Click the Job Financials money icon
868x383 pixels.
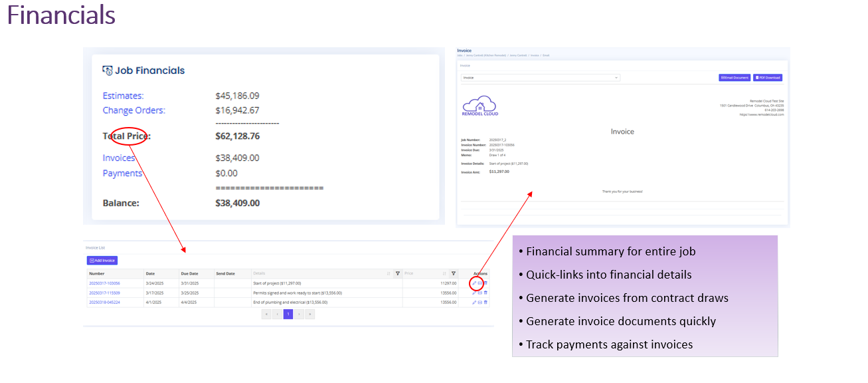[108, 70]
